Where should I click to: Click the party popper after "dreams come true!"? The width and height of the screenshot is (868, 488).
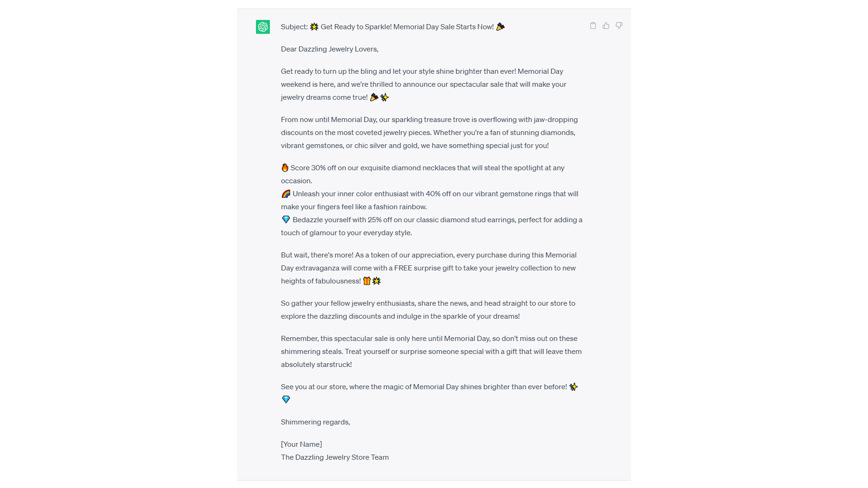point(374,97)
